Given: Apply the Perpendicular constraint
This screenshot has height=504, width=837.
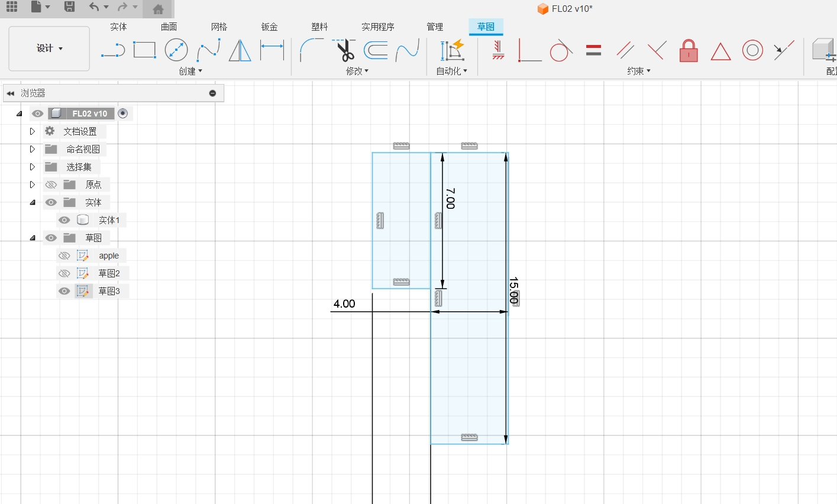Looking at the screenshot, I should pos(657,51).
